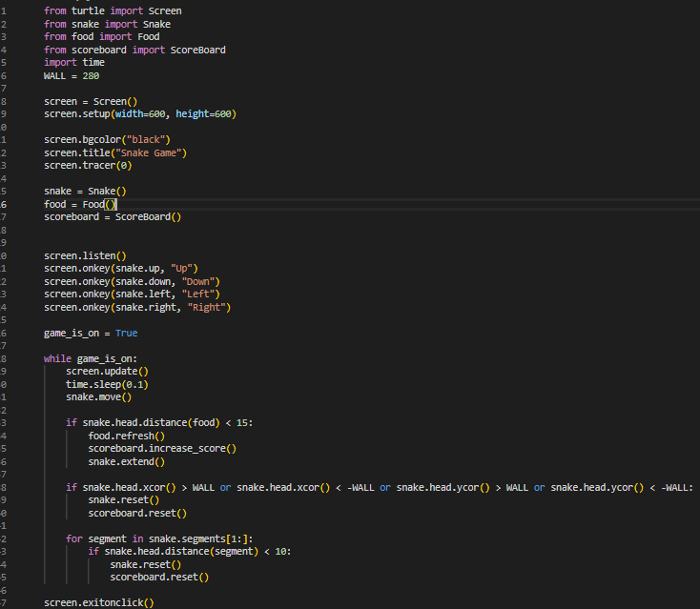Image resolution: width=700 pixels, height=609 pixels.
Task: Click the screen.onkey line with "Up"
Action: click(121, 269)
